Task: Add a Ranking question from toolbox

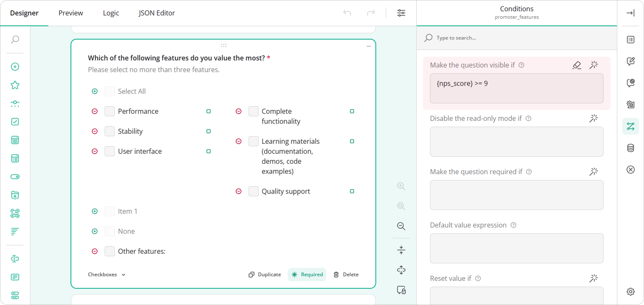Action: click(x=15, y=232)
